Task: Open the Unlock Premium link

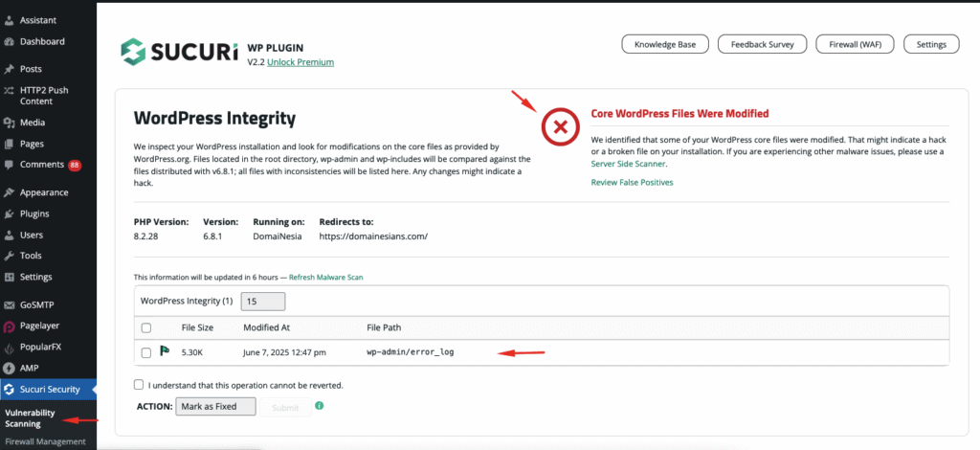Action: (301, 62)
